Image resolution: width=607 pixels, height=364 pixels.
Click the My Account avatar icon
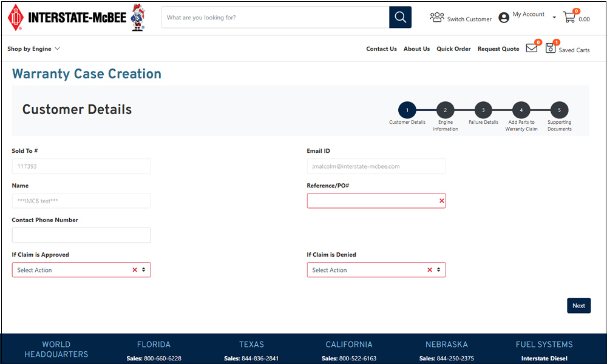pyautogui.click(x=504, y=18)
